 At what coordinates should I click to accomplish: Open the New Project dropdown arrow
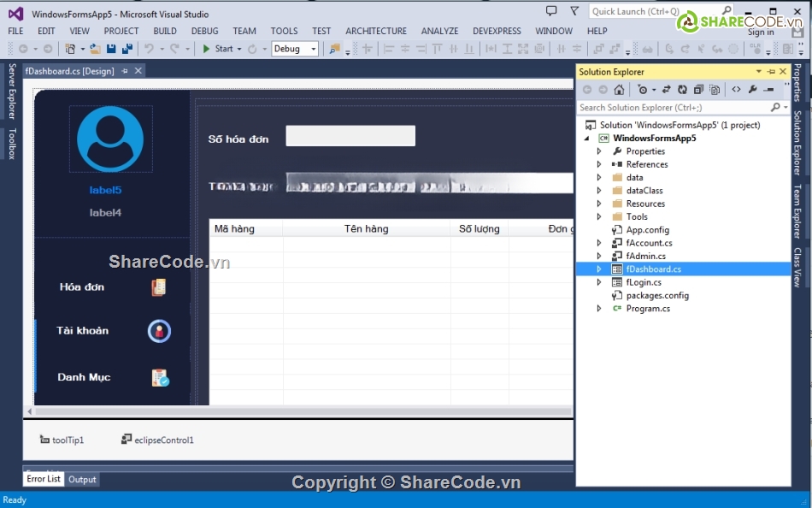click(82, 49)
